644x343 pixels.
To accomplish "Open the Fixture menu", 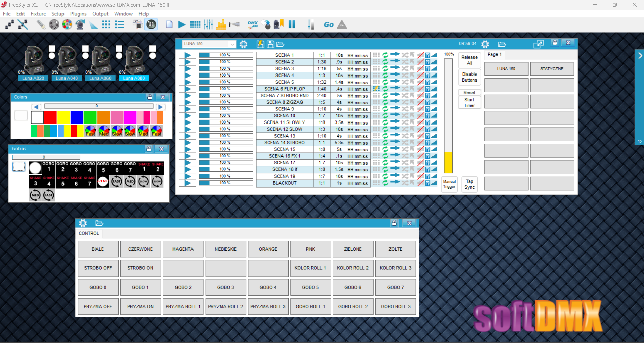I will [x=38, y=14].
